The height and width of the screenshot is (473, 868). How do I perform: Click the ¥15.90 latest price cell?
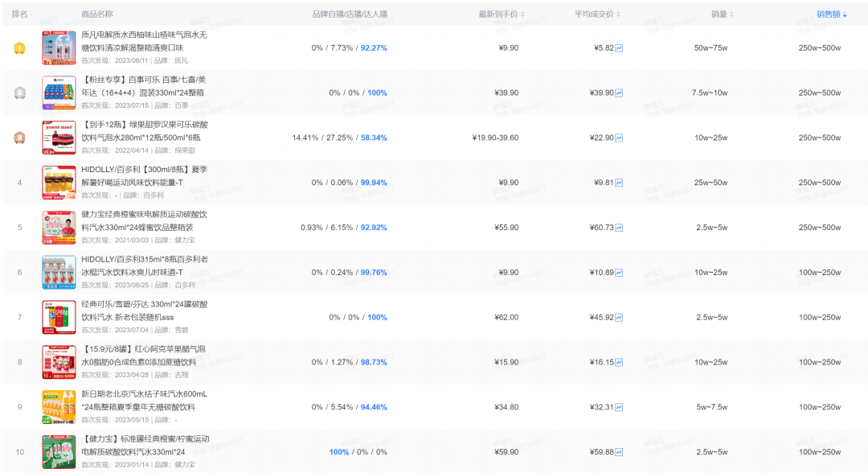(506, 363)
